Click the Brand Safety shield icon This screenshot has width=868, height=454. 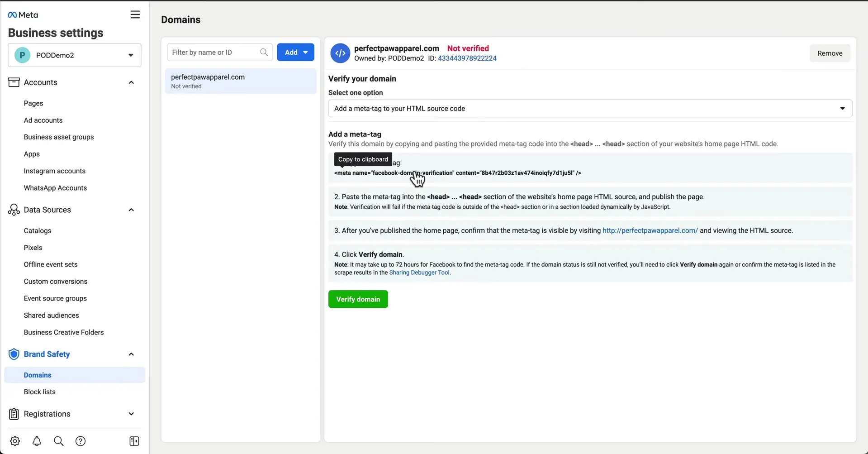pyautogui.click(x=14, y=354)
